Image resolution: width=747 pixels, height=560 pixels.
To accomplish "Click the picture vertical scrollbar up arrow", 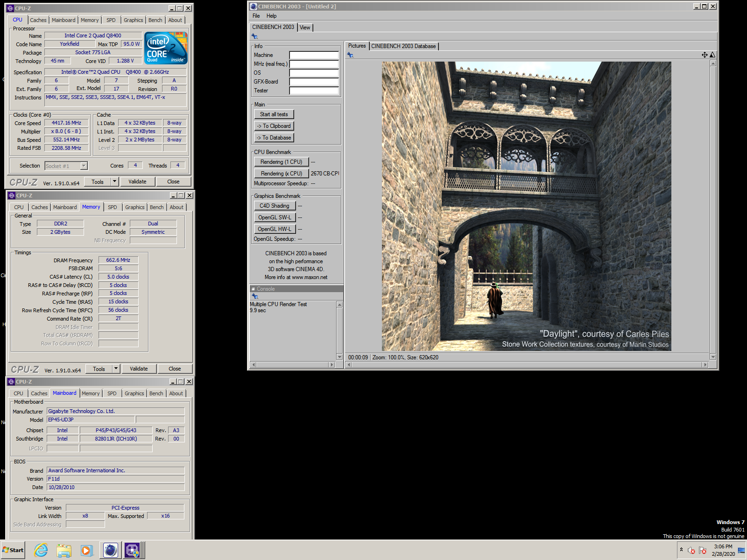I will [x=713, y=63].
